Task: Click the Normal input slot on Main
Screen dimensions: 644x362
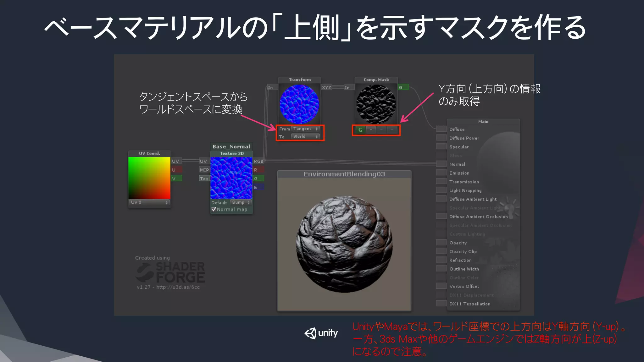Action: click(441, 164)
